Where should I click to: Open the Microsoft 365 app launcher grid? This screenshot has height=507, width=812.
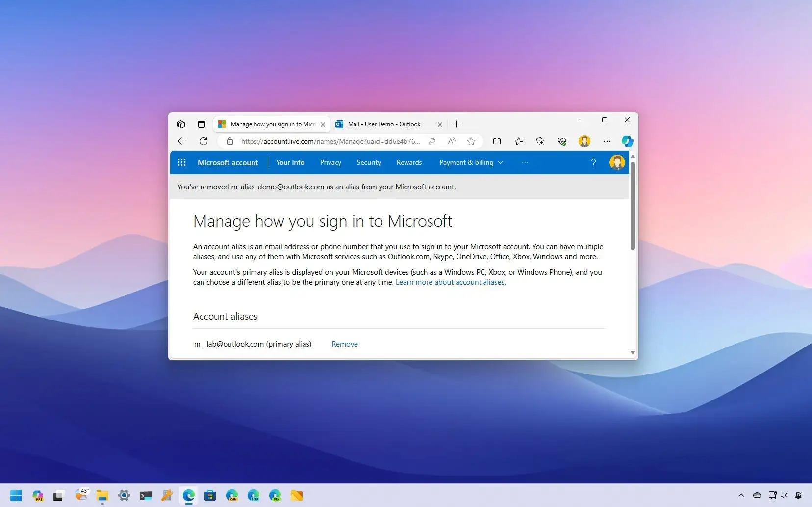click(181, 162)
